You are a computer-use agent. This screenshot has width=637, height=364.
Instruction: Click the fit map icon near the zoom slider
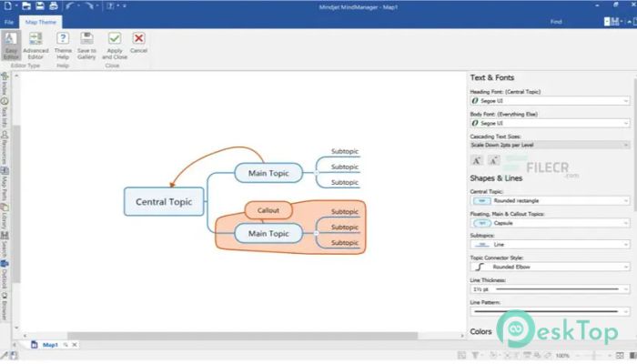point(620,356)
